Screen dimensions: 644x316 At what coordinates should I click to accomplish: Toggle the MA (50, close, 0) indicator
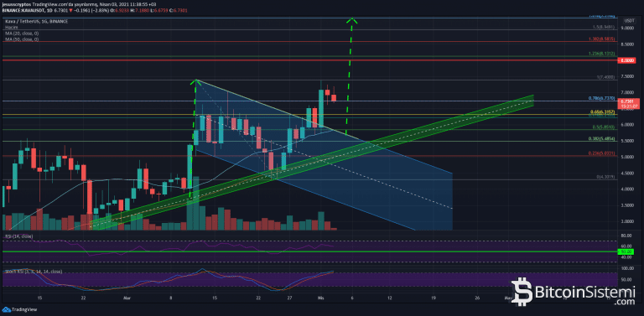click(22, 39)
